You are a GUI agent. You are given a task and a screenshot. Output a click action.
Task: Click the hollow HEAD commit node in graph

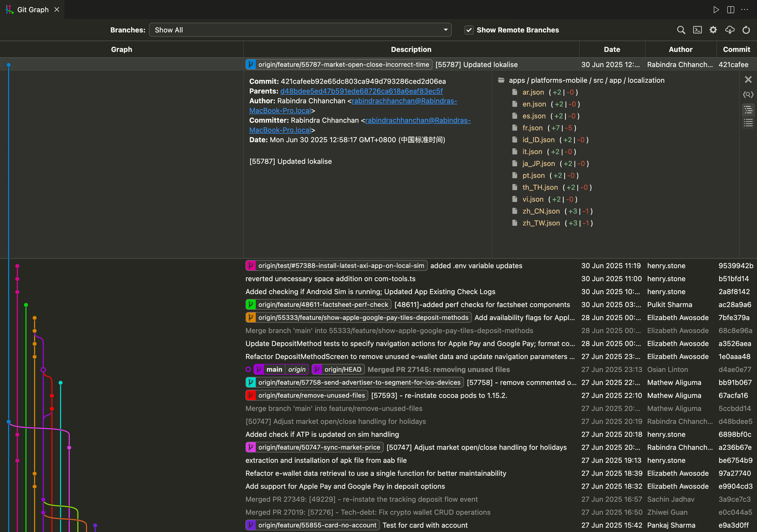(x=43, y=370)
